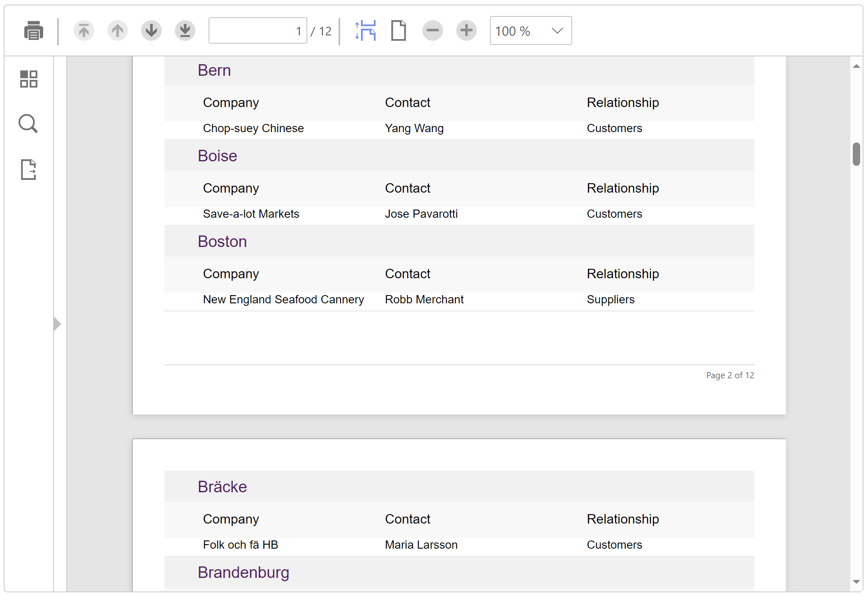This screenshot has width=868, height=596.
Task: Open the 100 % zoom dropdown
Action: (522, 31)
